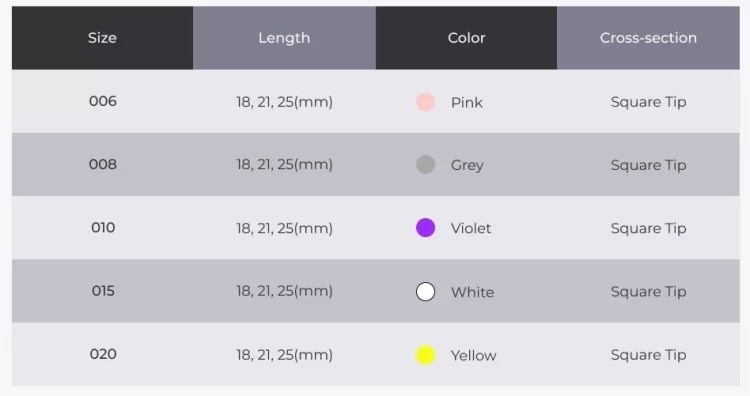750x396 pixels.
Task: Click the Color column header
Action: [466, 38]
